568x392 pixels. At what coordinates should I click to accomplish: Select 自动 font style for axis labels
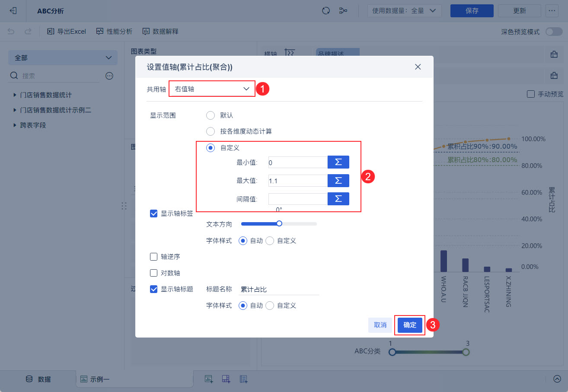(243, 241)
